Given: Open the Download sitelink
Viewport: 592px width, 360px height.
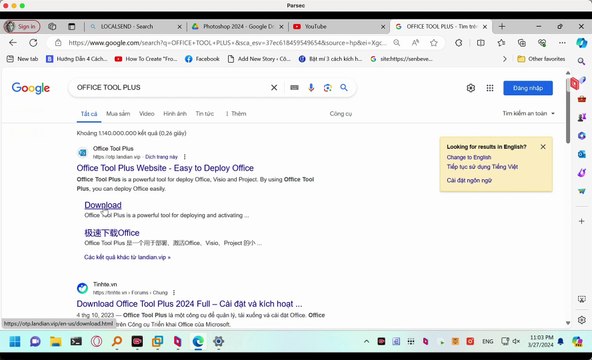Looking at the screenshot, I should pyautogui.click(x=103, y=205).
